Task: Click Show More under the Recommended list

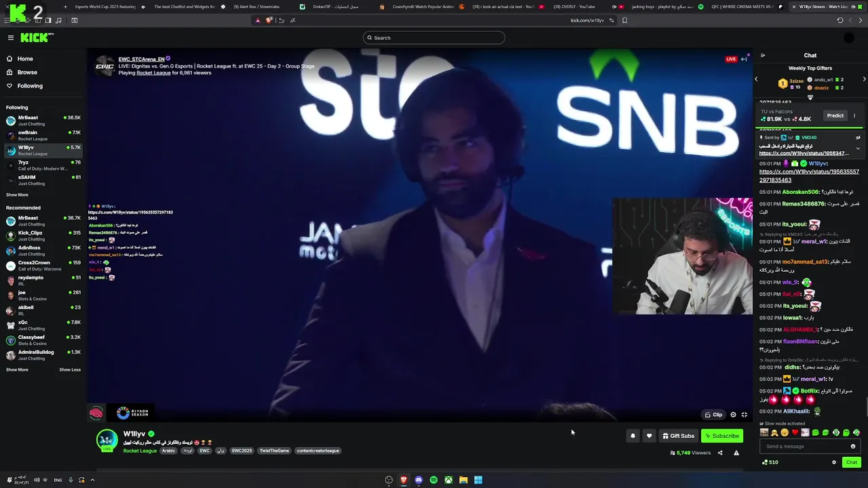Action: point(17,369)
